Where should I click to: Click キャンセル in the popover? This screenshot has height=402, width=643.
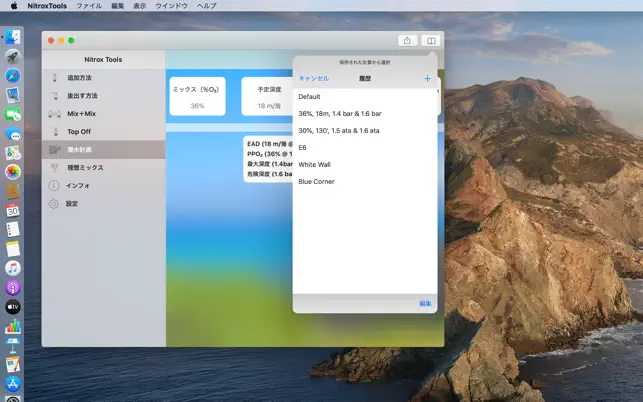click(x=314, y=78)
